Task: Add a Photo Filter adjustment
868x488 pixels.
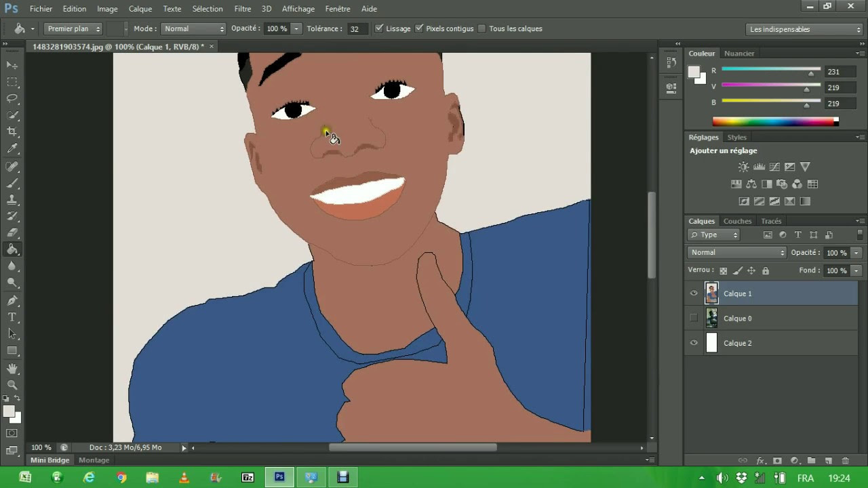Action: point(782,184)
